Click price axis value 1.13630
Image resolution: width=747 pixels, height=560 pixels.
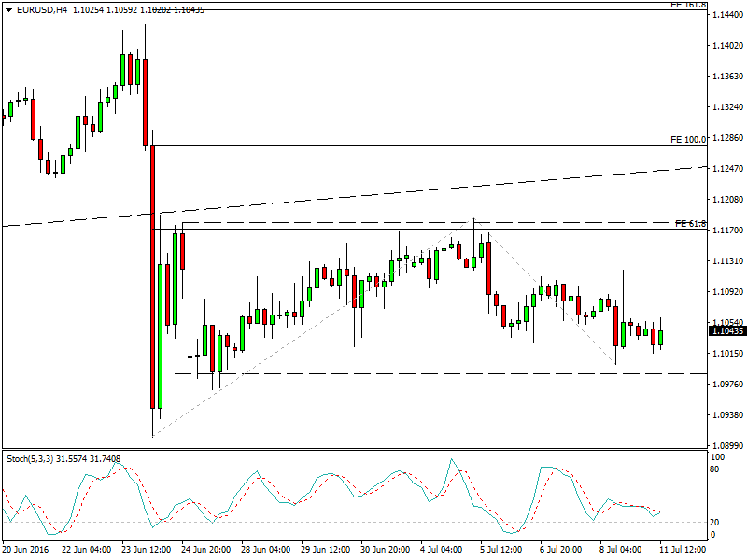pyautogui.click(x=727, y=77)
